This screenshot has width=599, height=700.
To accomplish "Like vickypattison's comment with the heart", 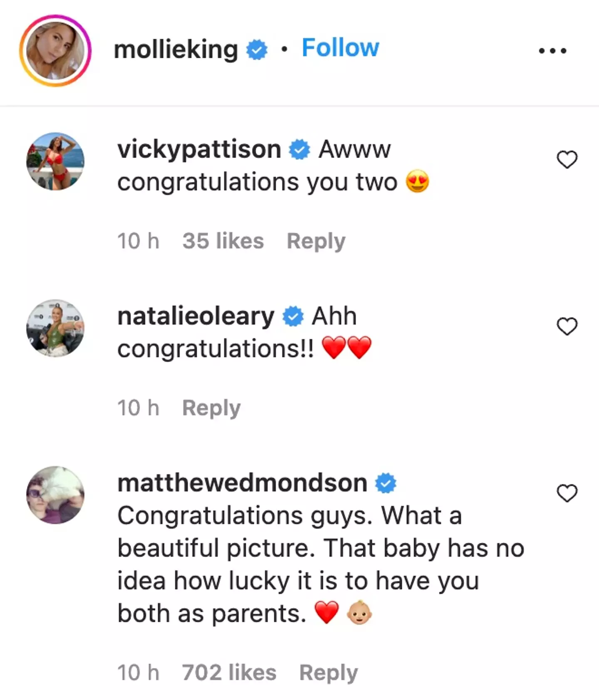I will pos(567,160).
